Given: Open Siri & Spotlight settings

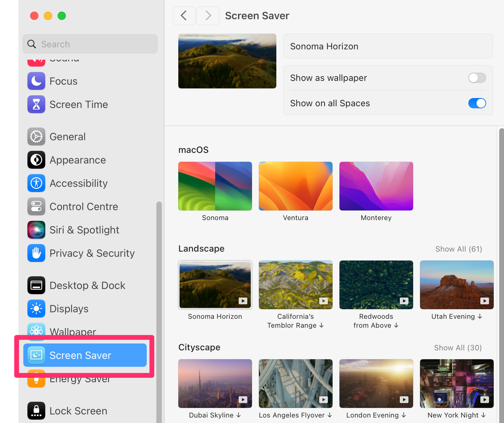Looking at the screenshot, I should tap(85, 230).
